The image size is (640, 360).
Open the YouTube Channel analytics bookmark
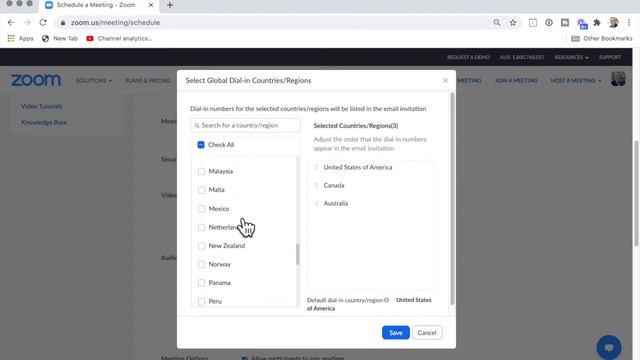click(119, 38)
